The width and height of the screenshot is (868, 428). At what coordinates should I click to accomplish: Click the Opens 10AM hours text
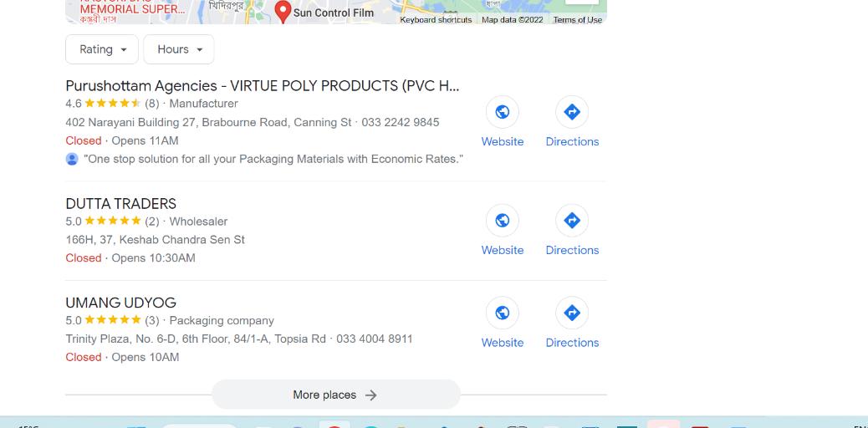145,357
